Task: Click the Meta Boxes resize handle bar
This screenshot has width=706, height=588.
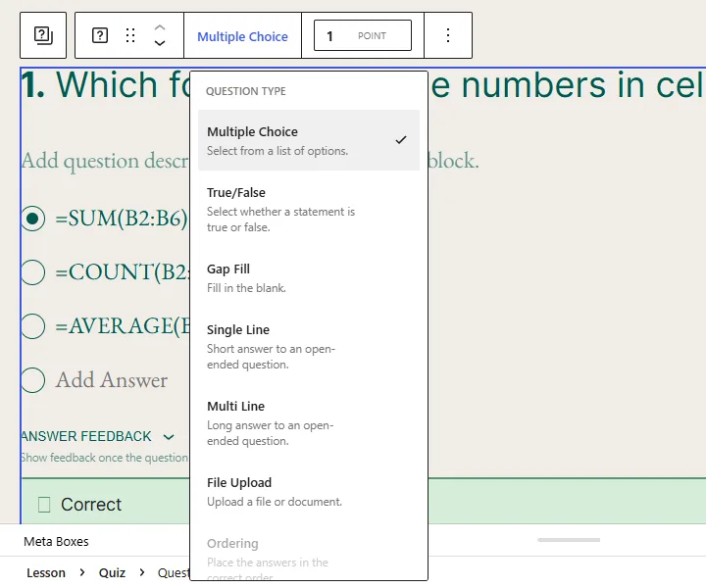Action: point(569,540)
